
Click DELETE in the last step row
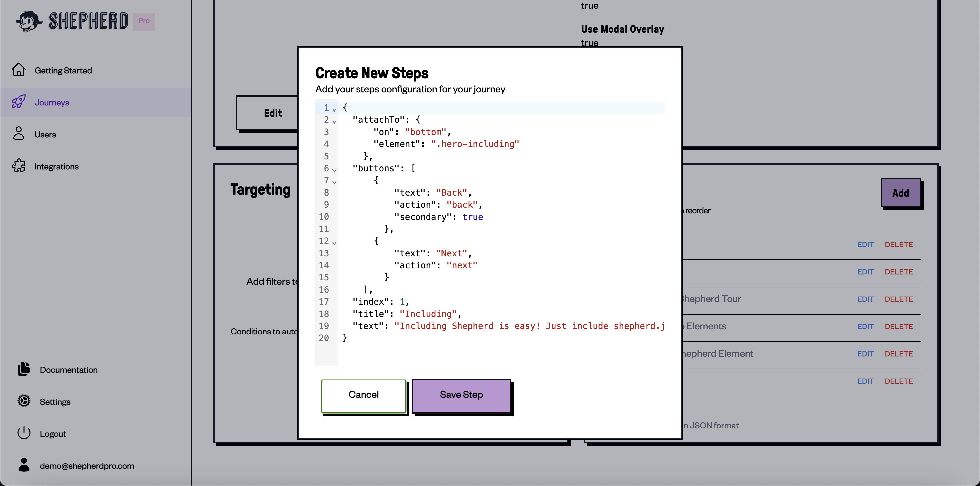tap(899, 381)
